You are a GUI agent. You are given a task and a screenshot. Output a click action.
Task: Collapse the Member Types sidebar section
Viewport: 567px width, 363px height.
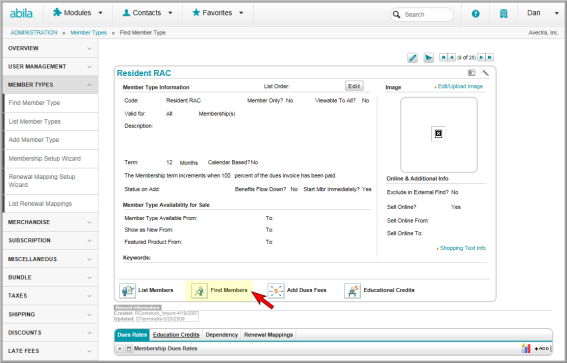[50, 85]
